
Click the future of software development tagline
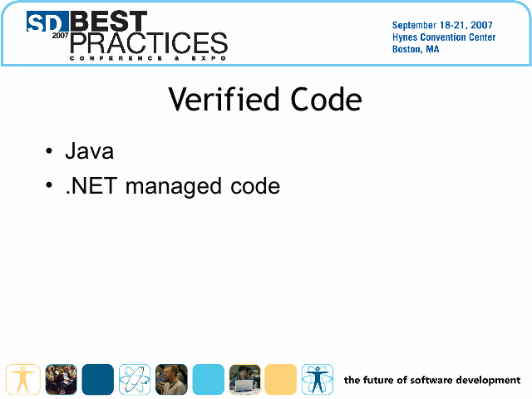tap(431, 380)
